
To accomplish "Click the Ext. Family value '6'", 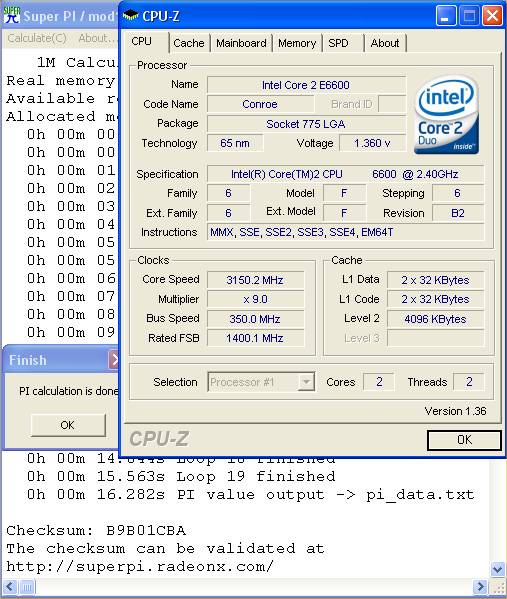I will coord(228,213).
